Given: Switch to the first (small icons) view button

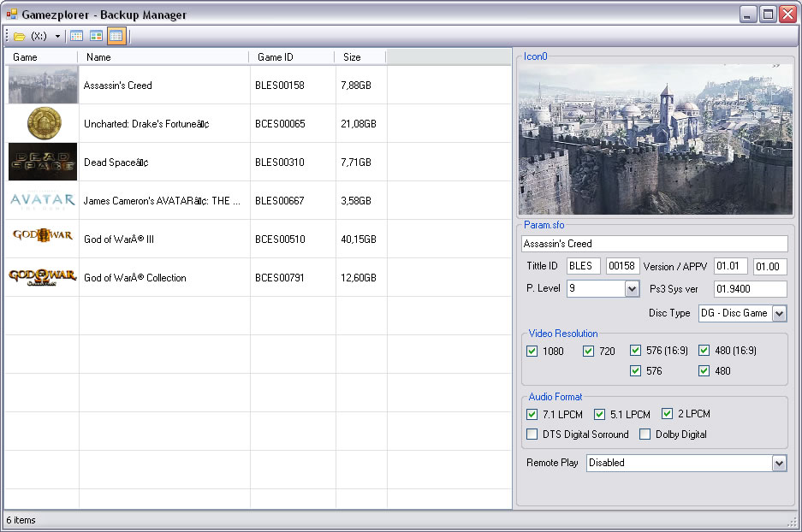Looking at the screenshot, I should [x=76, y=36].
